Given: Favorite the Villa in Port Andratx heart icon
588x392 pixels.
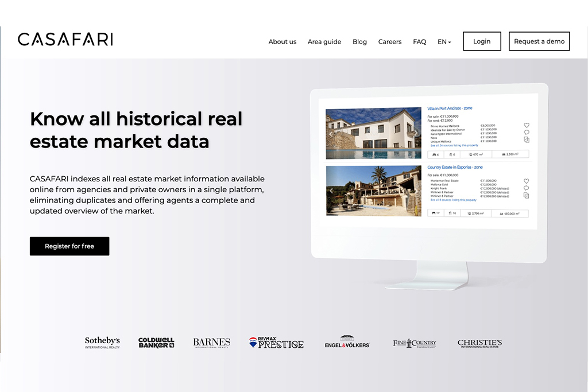Looking at the screenshot, I should [x=527, y=125].
